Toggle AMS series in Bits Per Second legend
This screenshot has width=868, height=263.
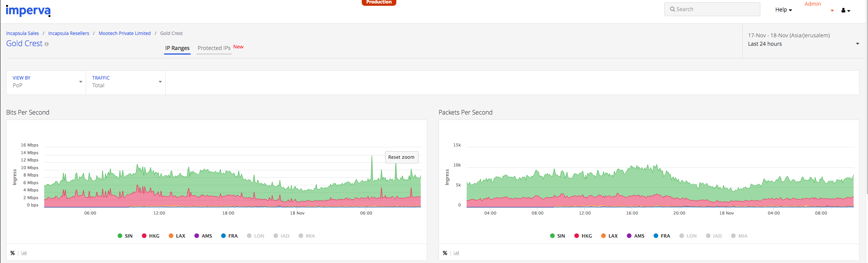[x=203, y=236]
